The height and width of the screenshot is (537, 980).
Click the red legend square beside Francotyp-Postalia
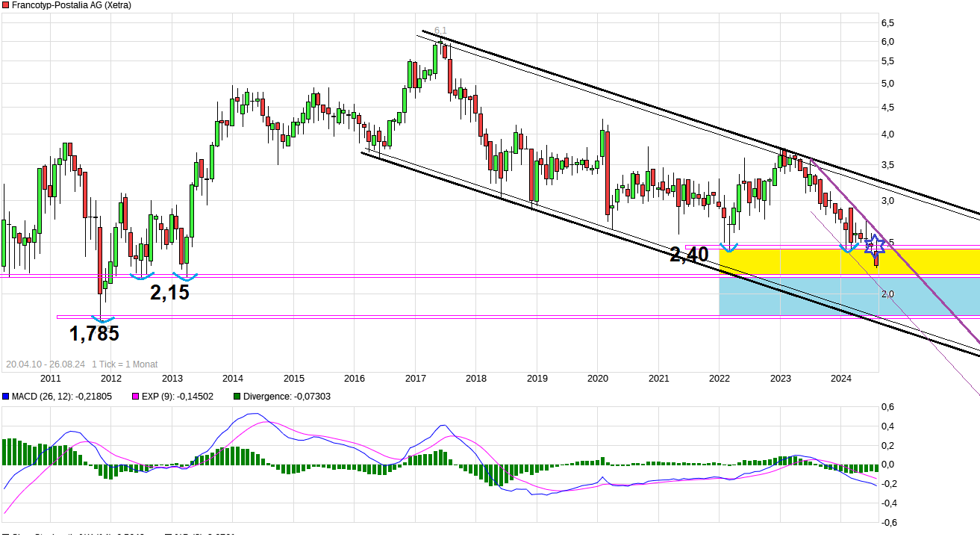coord(6,4)
